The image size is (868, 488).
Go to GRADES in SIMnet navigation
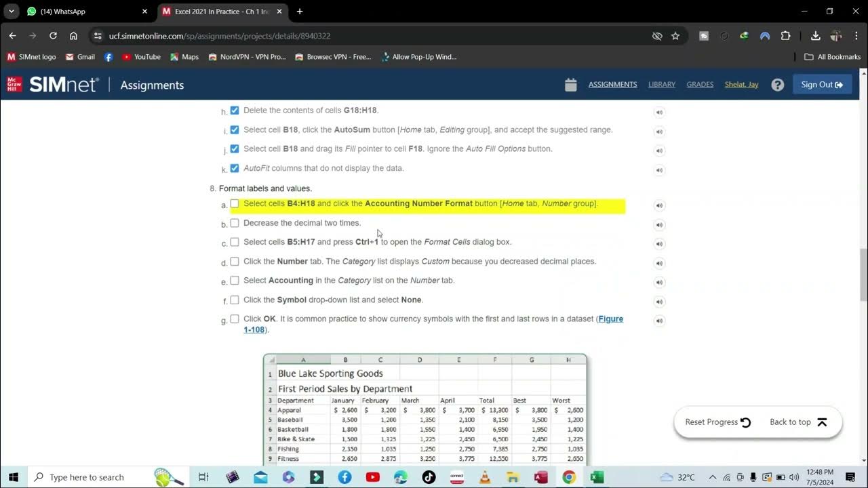pos(700,85)
